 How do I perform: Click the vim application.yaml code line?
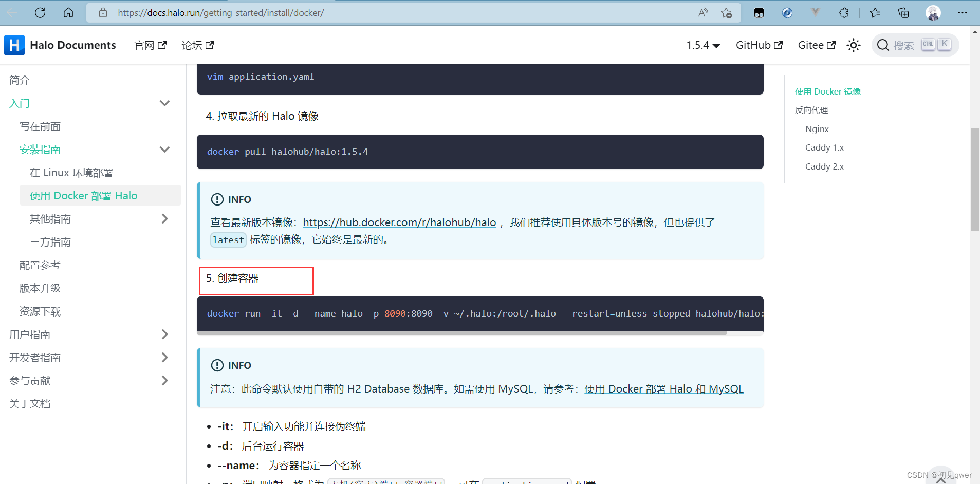pyautogui.click(x=261, y=77)
